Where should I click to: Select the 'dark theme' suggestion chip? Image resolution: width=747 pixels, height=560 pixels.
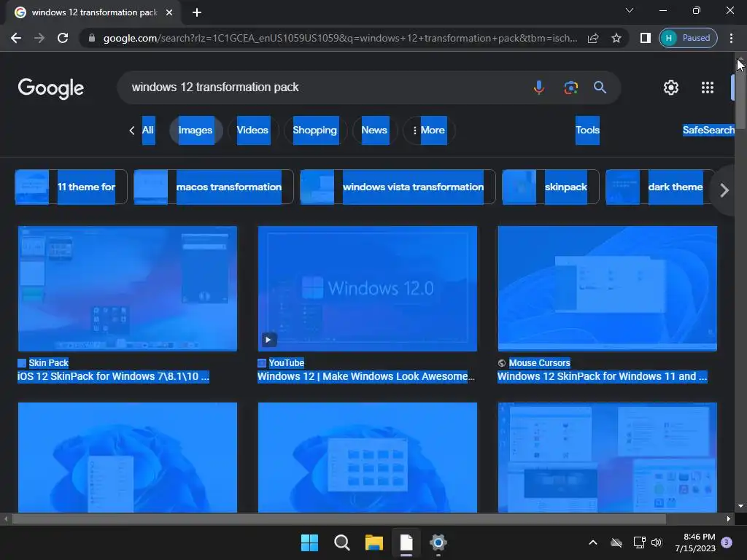coord(659,187)
